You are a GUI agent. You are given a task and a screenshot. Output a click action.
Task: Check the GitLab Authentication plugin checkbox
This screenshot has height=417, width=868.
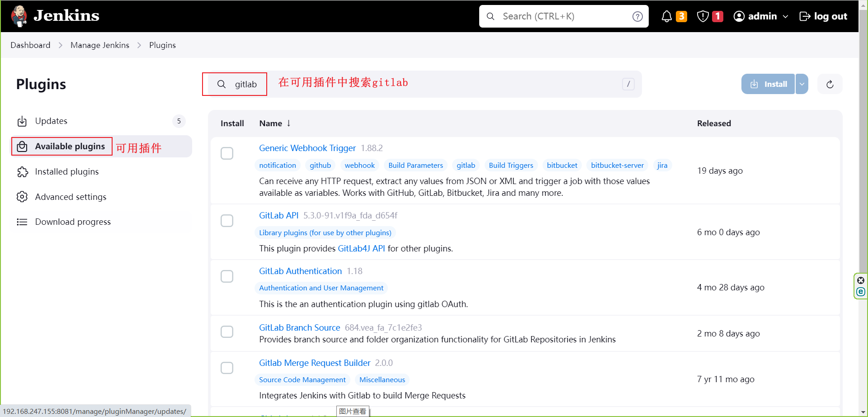click(227, 276)
